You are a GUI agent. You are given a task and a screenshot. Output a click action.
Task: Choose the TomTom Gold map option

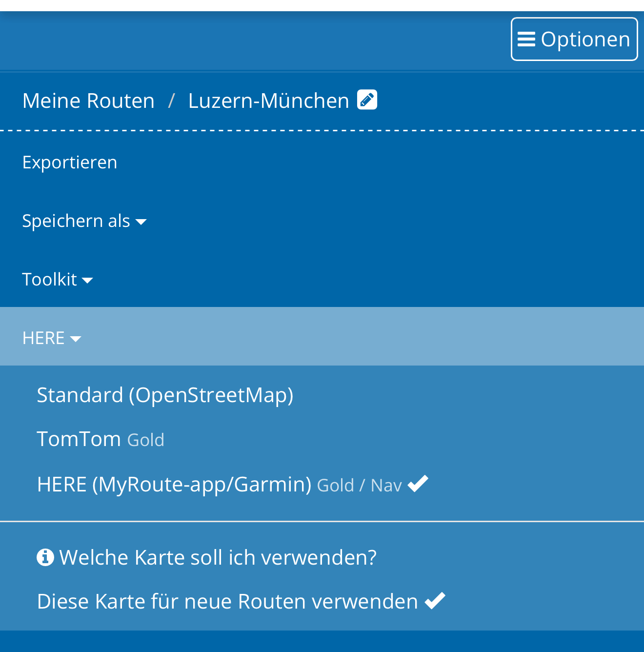point(101,439)
